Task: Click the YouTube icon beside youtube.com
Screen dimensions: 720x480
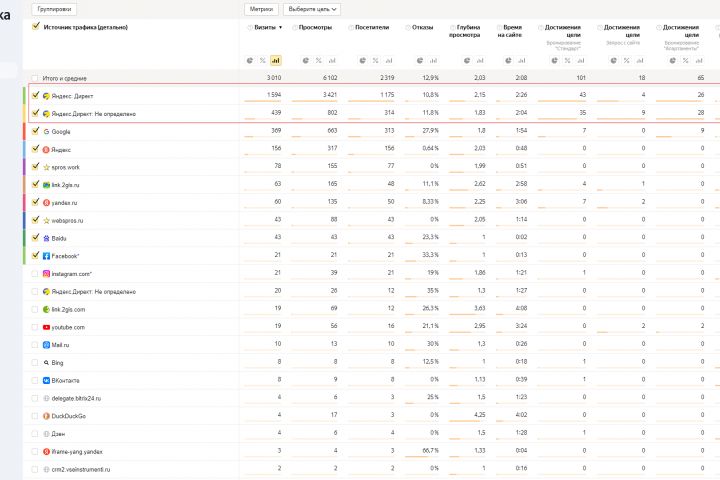Action: point(46,327)
